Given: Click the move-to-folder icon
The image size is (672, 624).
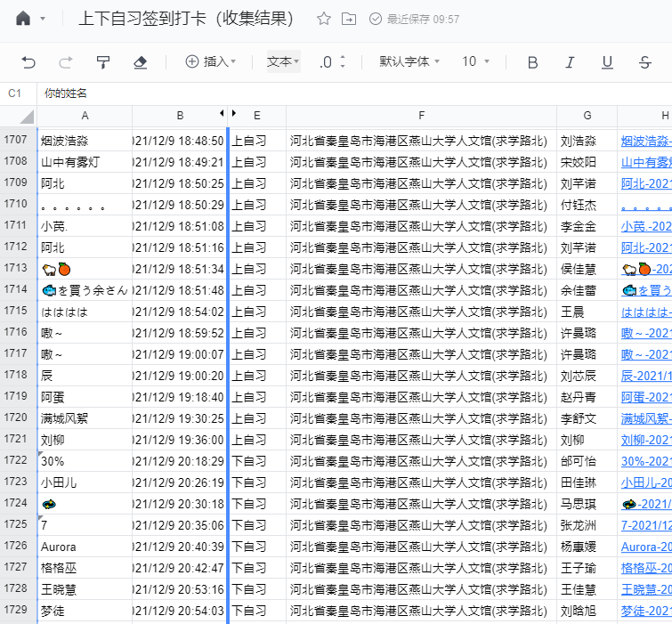Looking at the screenshot, I should [349, 19].
